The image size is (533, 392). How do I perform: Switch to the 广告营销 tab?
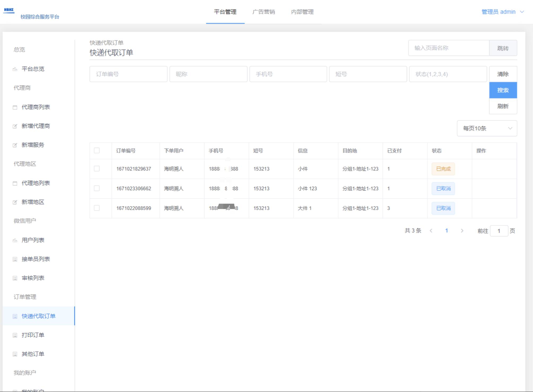(264, 12)
